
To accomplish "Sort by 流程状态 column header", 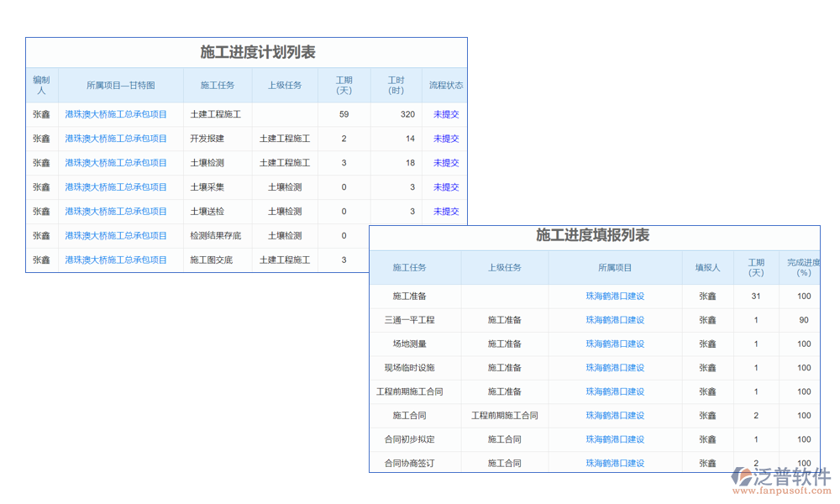I will (446, 86).
